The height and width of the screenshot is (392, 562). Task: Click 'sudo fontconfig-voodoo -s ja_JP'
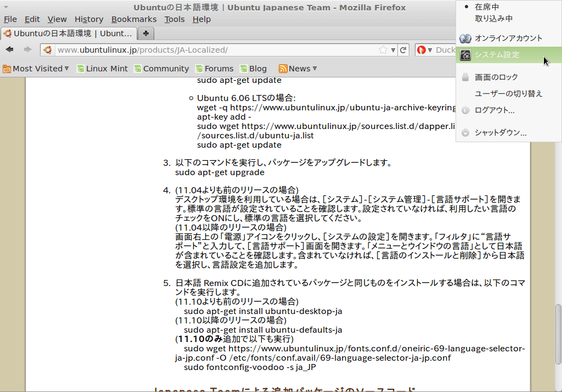250,367
